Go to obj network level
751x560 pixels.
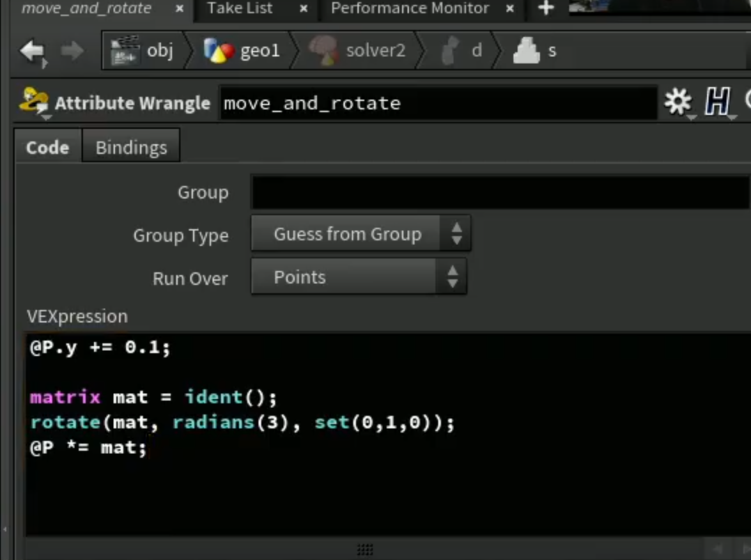[143, 50]
